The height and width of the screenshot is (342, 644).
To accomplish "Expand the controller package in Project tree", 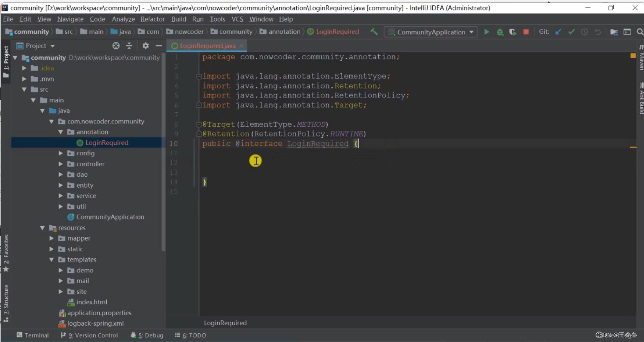I will (61, 164).
